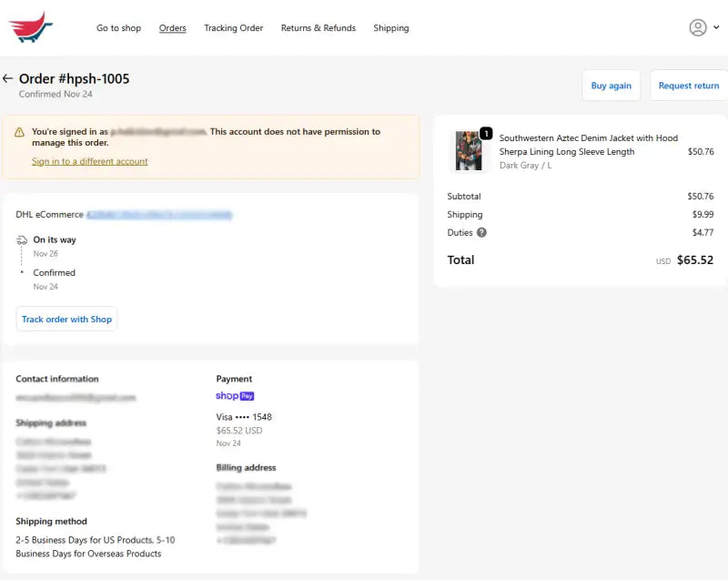Click the Request return button
The height and width of the screenshot is (580, 728).
[x=691, y=85]
